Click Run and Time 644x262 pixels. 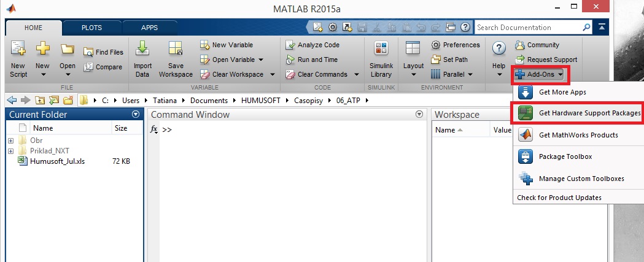tap(312, 60)
